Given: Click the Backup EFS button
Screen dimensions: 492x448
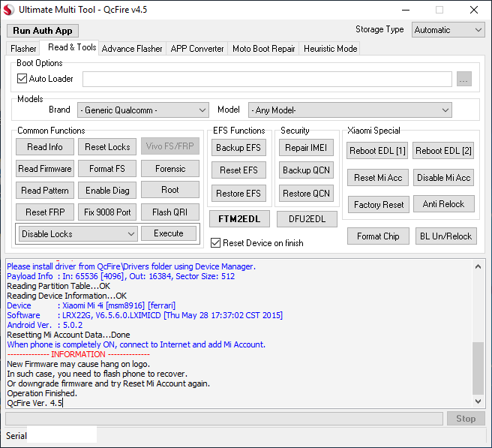Looking at the screenshot, I should 238,148.
